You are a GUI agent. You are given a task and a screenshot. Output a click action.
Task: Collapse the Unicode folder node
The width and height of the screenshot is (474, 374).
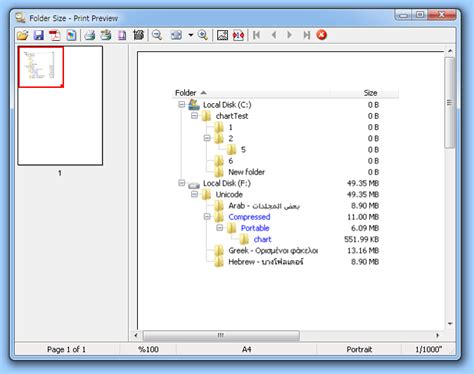pos(194,194)
